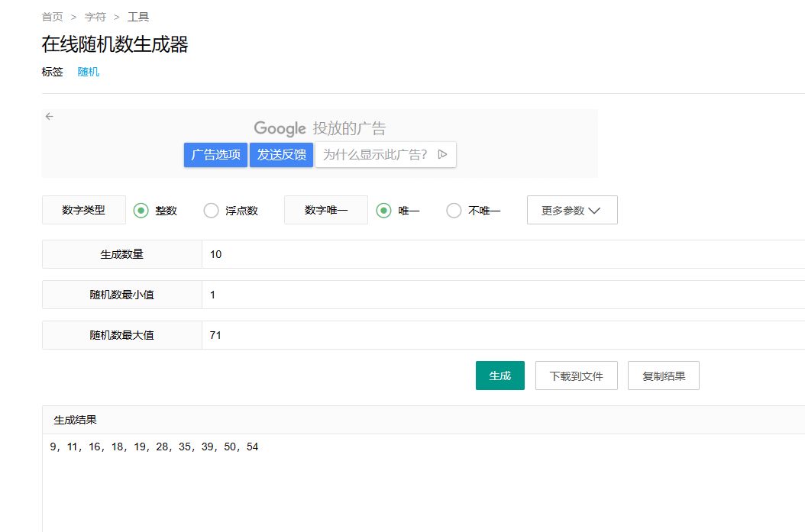This screenshot has height=532, width=805.
Task: Select the 浮点数 radio button
Action: [x=212, y=211]
